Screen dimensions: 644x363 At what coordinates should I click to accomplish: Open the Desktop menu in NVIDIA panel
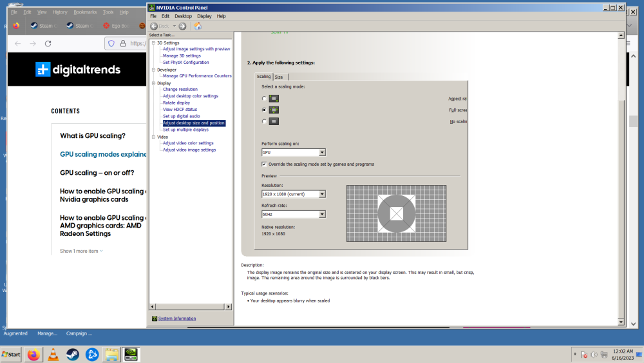point(183,16)
